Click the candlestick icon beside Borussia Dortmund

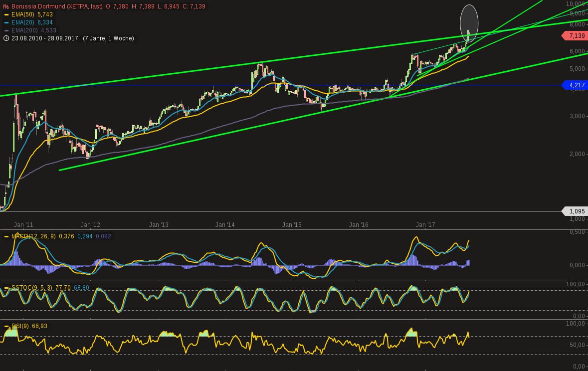pyautogui.click(x=6, y=6)
